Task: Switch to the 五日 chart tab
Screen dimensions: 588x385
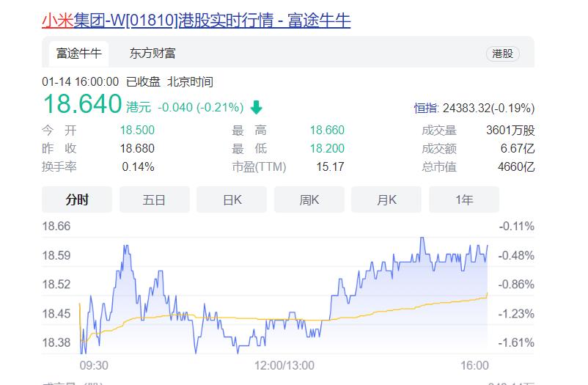Action: tap(155, 199)
